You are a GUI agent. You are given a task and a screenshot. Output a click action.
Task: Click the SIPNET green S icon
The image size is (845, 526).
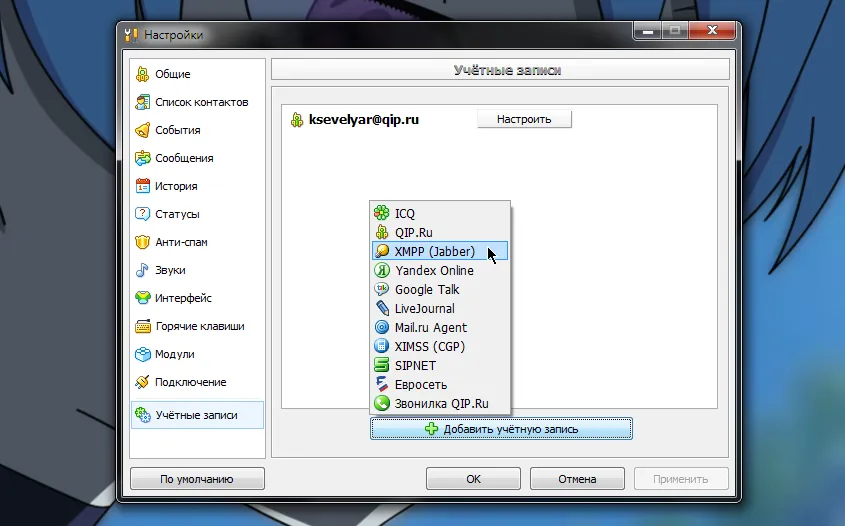tap(382, 365)
